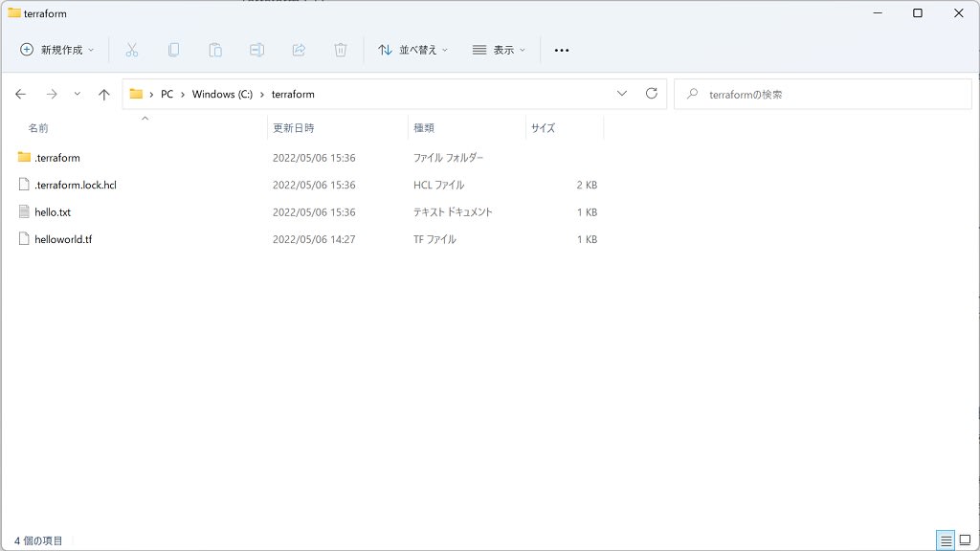Click the テキスト ドキュメント type cell
This screenshot has width=980, height=551.
(453, 211)
